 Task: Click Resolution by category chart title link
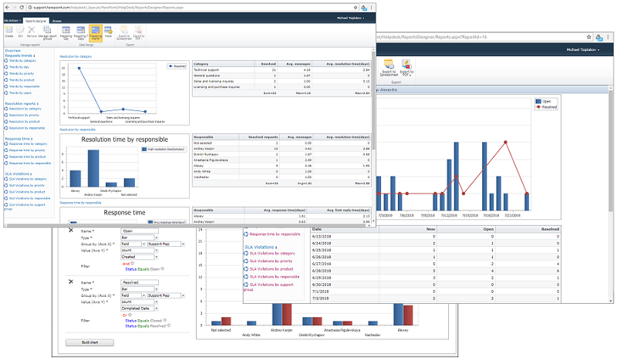tap(76, 56)
